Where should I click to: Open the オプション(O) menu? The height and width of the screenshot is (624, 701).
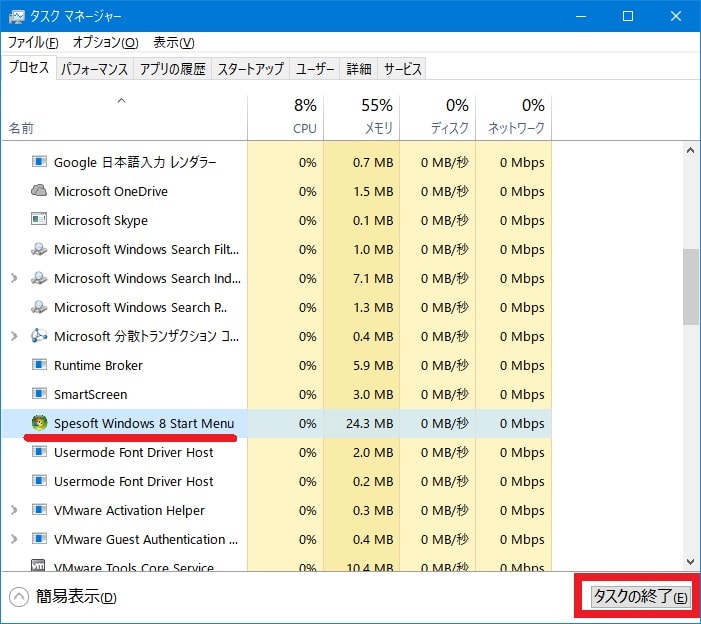coord(106,42)
